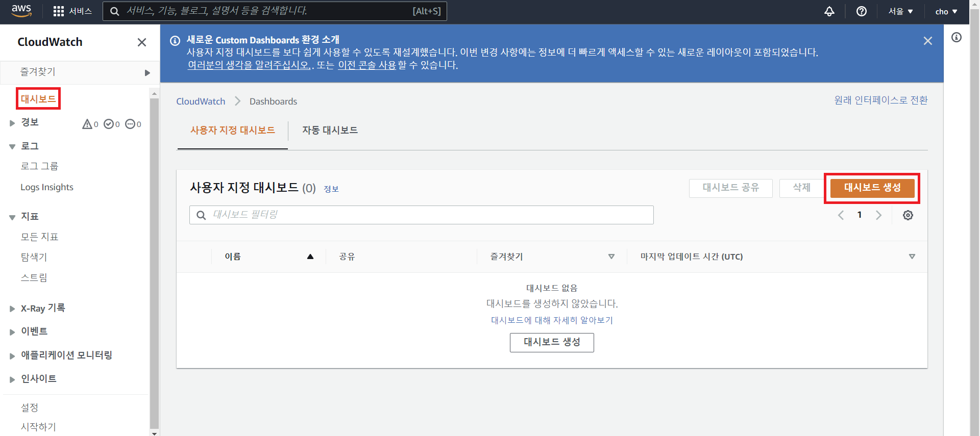Focus the 대시보드 필터링 filter field
Image resolution: width=980 pixels, height=436 pixels.
[x=422, y=215]
